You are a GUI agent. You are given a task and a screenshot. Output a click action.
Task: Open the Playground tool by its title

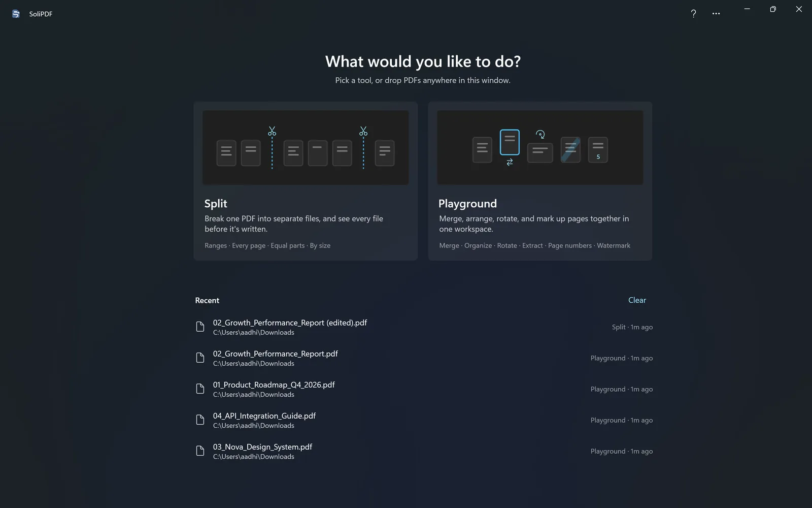(467, 204)
